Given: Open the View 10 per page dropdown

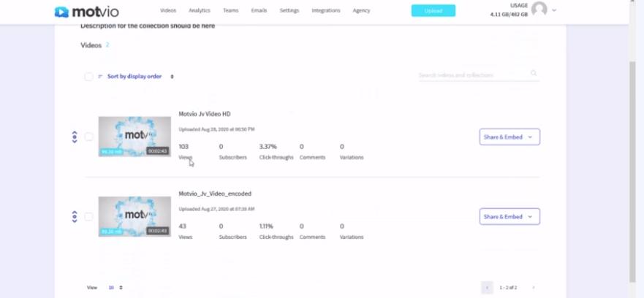Looking at the screenshot, I should (x=115, y=287).
